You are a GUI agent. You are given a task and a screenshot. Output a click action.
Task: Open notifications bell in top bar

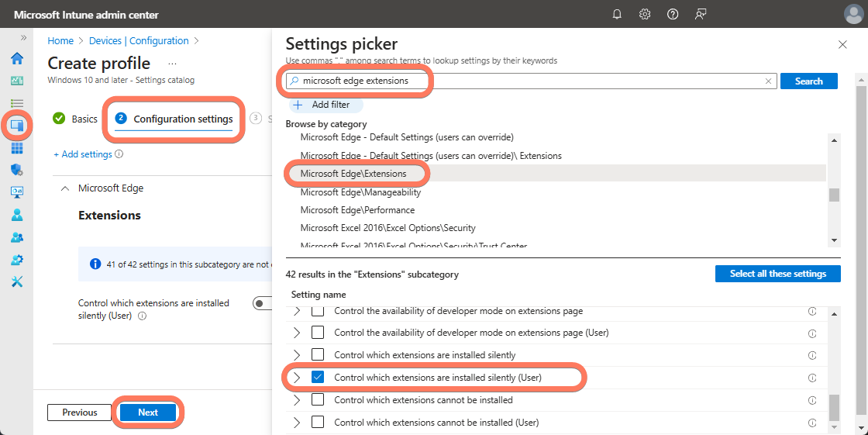click(x=618, y=14)
